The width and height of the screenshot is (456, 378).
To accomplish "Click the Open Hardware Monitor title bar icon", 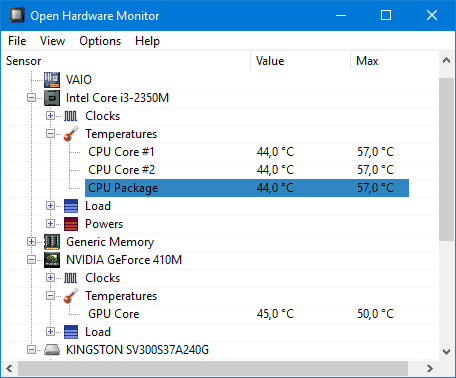I will click(17, 15).
